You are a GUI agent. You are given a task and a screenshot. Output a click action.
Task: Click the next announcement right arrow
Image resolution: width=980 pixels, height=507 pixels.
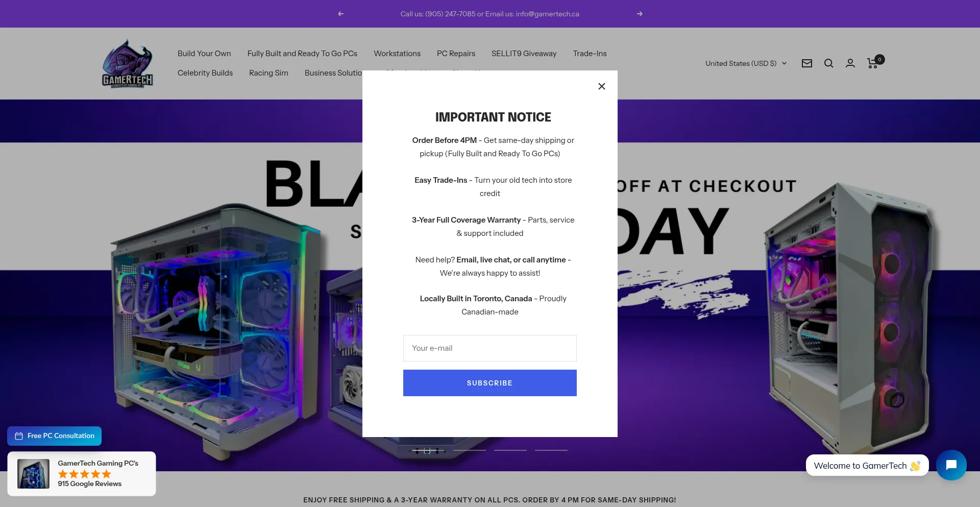click(640, 14)
